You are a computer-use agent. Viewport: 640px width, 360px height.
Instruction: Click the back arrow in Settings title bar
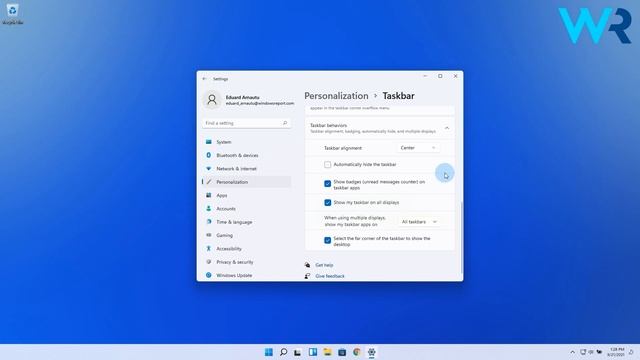[204, 79]
